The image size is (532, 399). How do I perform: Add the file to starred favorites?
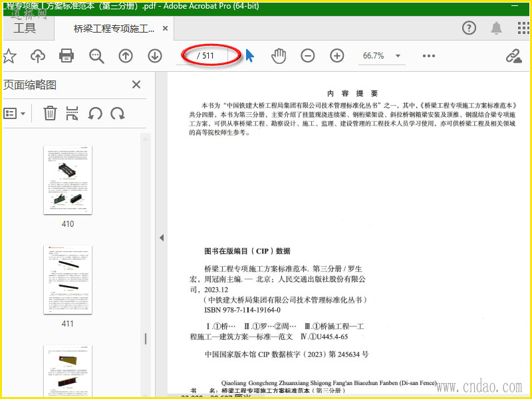(x=9, y=56)
